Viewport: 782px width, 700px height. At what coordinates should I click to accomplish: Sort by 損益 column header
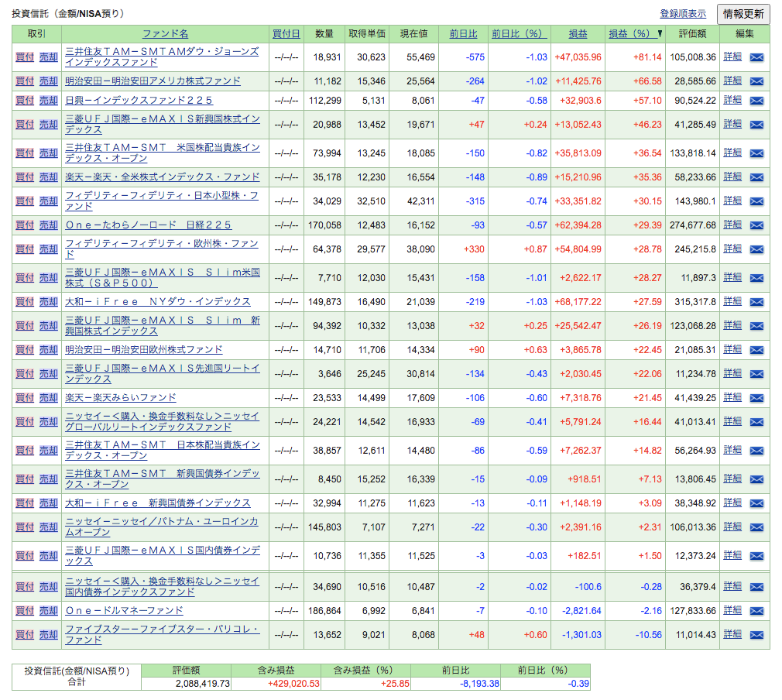578,34
